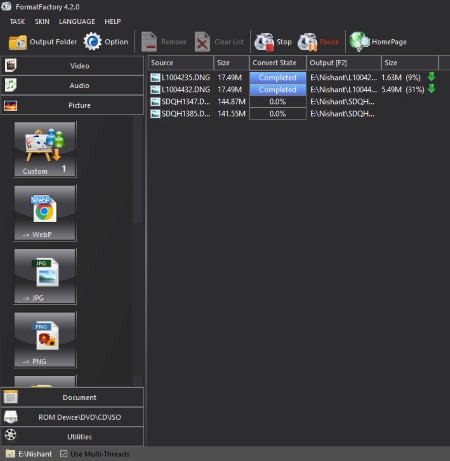
Task: Expand the Utilities category
Action: 72,437
